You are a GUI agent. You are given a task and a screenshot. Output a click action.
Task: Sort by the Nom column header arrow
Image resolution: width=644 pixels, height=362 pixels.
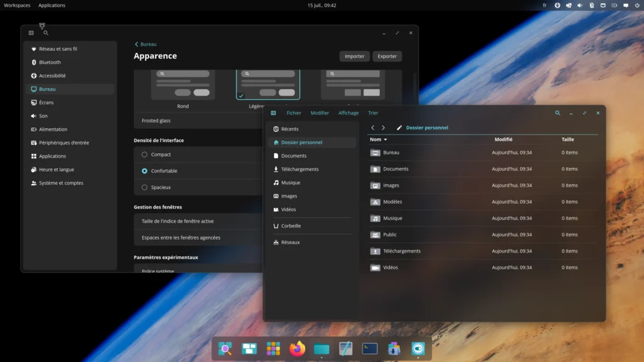[386, 140]
